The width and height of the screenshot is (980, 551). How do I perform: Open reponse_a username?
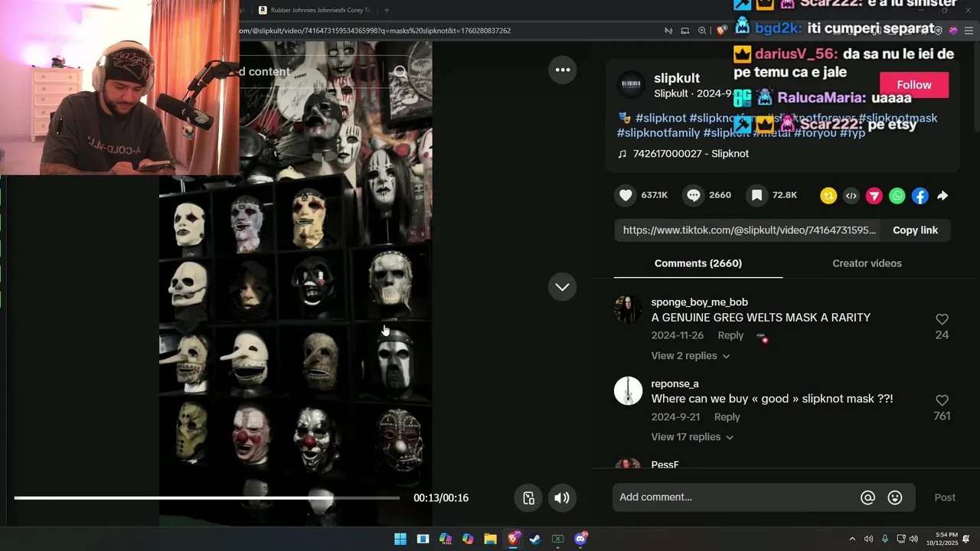click(x=675, y=383)
